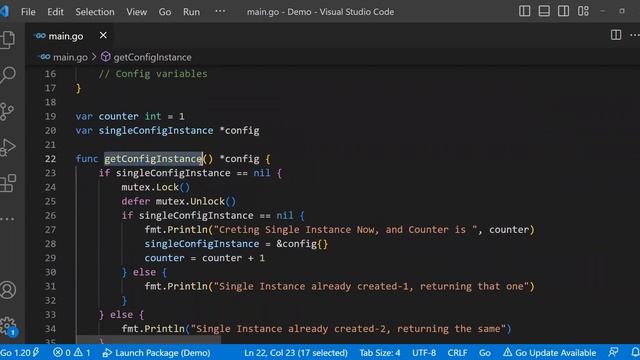Open the feedback icon in status bar
640x360 pixels.
613,352
